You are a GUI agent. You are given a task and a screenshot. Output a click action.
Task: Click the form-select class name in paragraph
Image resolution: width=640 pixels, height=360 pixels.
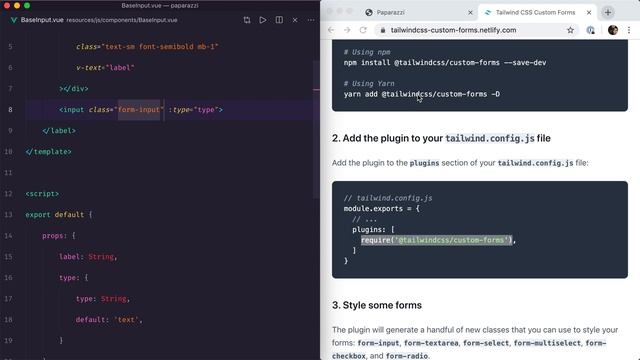486,343
